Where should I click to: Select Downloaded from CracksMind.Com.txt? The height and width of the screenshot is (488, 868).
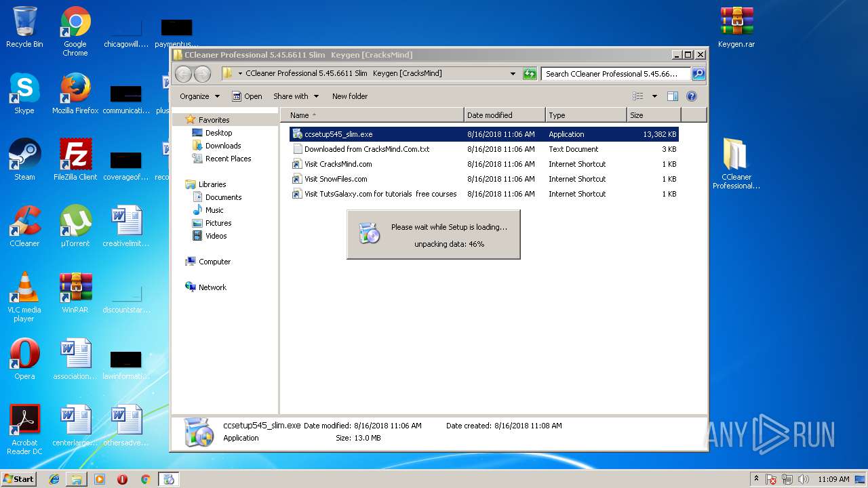tap(484, 149)
